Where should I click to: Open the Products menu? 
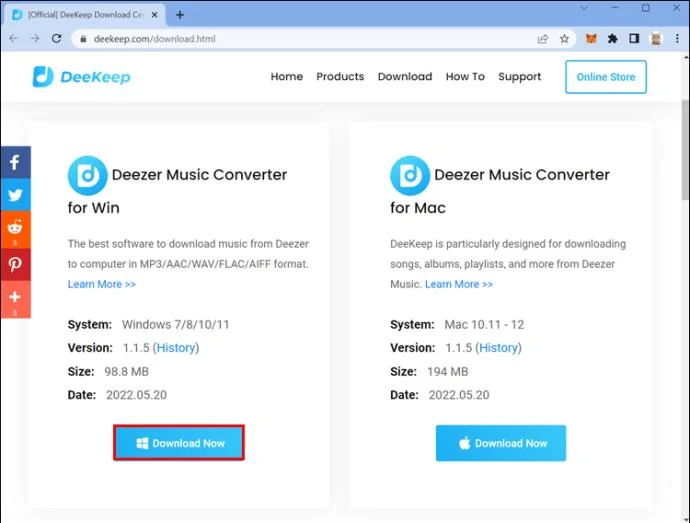(x=340, y=77)
